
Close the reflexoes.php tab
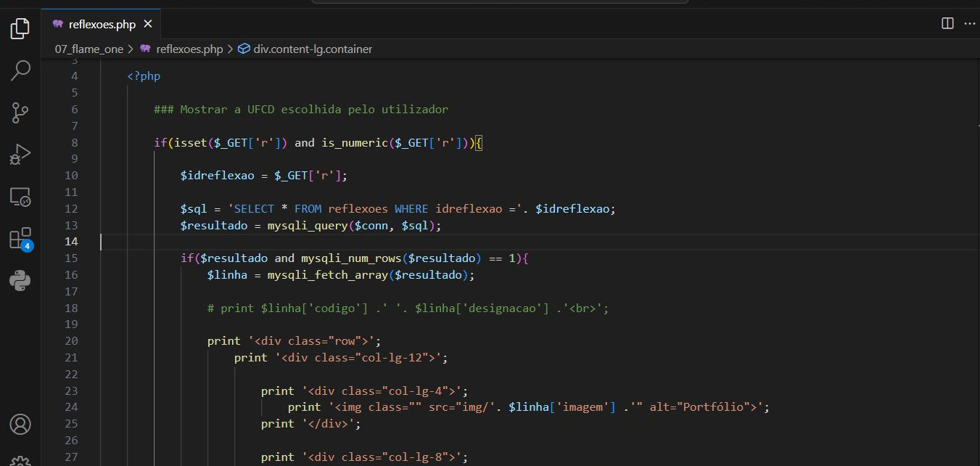[x=148, y=24]
